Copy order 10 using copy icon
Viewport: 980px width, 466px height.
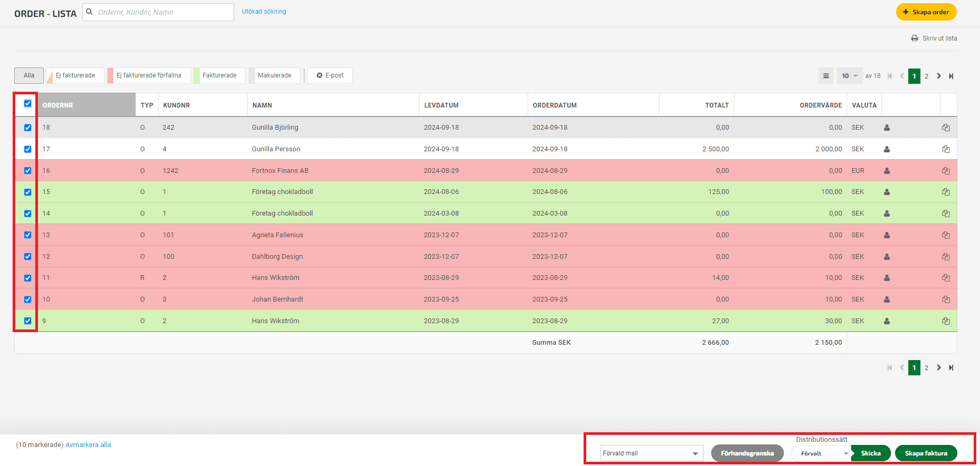pyautogui.click(x=946, y=299)
